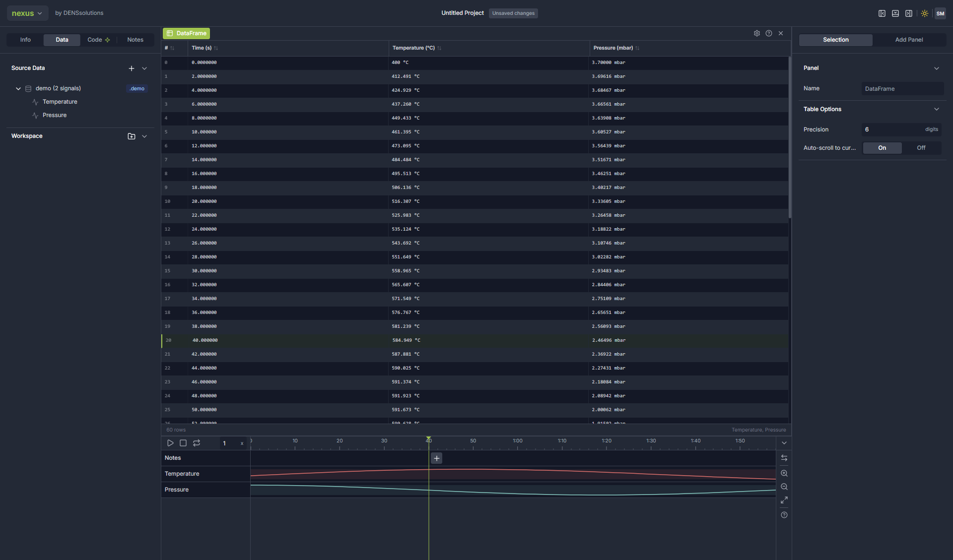Image resolution: width=953 pixels, height=560 pixels.
Task: Turn auto-scroll to cursor On
Action: coord(882,148)
